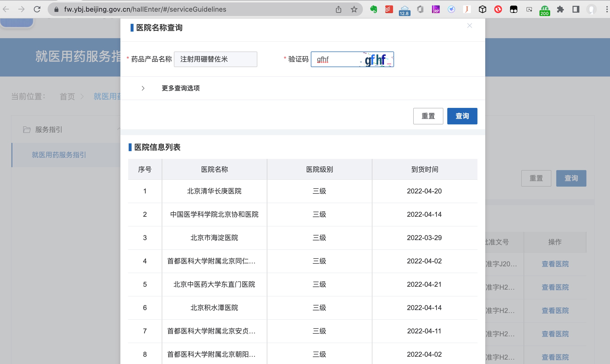This screenshot has width=610, height=364.
Task: Open the cloud extension showing 12.8
Action: [x=404, y=11]
